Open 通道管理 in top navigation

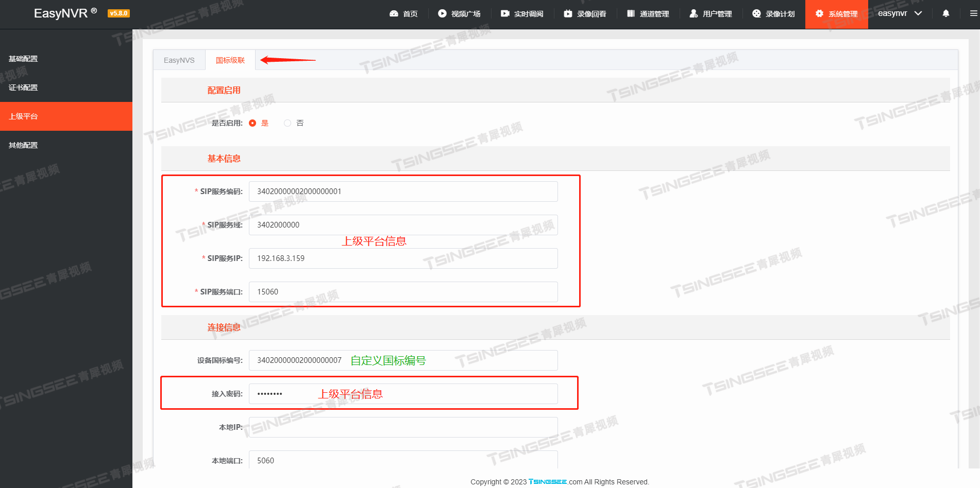tap(648, 14)
